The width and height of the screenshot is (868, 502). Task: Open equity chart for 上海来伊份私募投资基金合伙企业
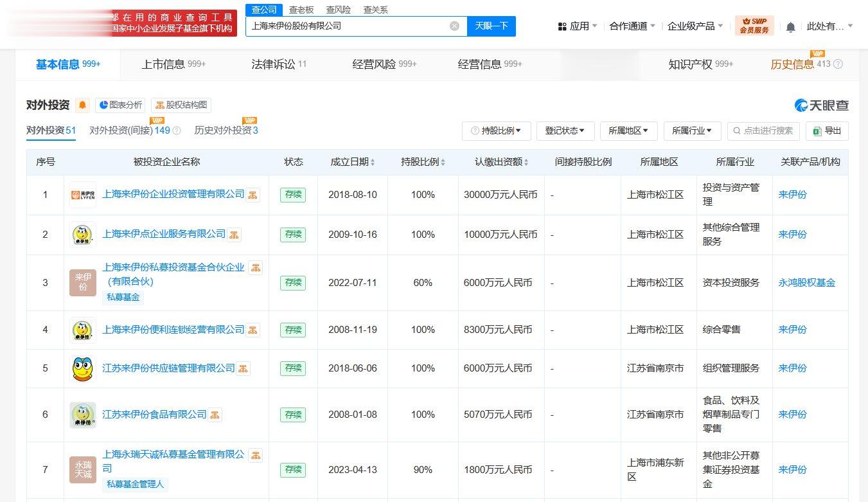pyautogui.click(x=256, y=267)
